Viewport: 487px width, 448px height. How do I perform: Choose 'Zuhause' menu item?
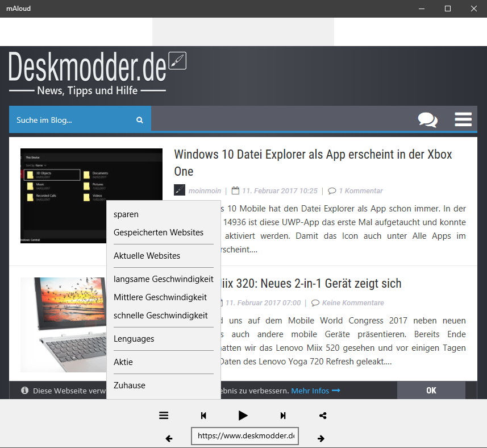click(163, 385)
